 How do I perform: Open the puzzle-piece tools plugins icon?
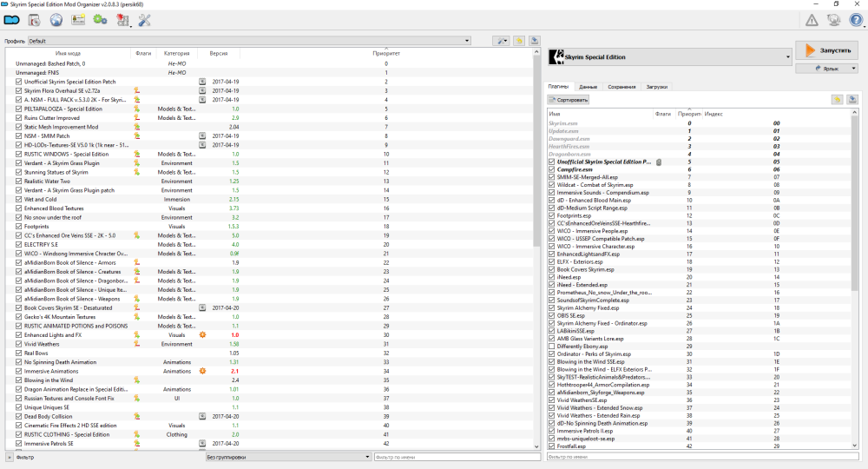pyautogui.click(x=122, y=21)
